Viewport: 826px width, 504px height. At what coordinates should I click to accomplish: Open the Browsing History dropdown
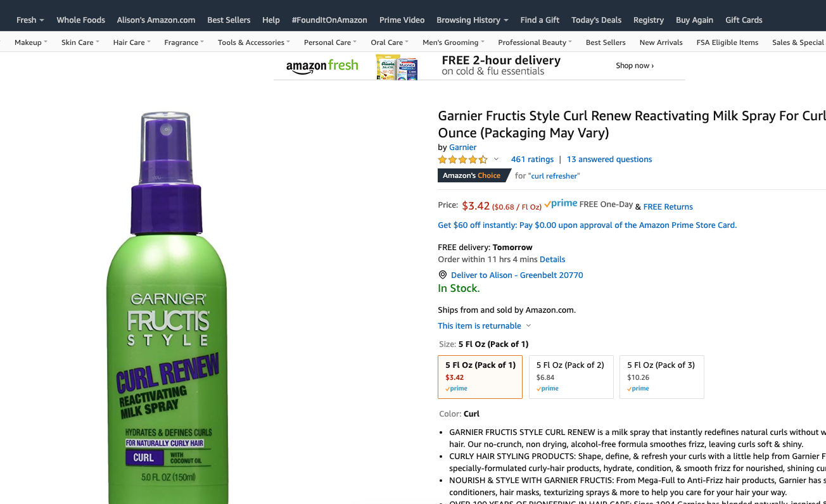coord(472,20)
